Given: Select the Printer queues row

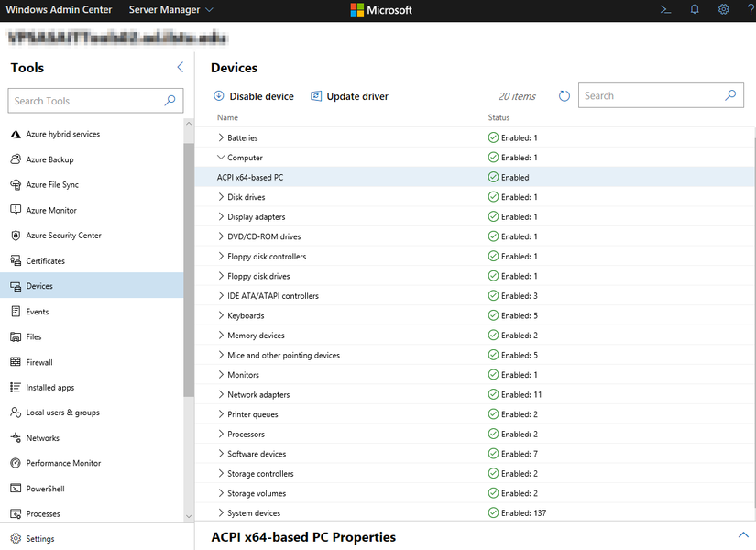Looking at the screenshot, I should (475, 414).
